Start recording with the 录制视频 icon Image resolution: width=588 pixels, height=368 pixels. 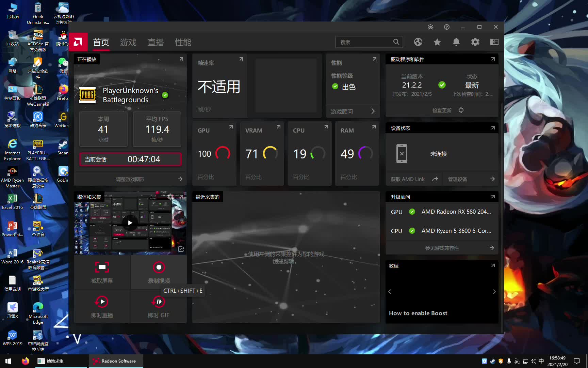pyautogui.click(x=159, y=267)
